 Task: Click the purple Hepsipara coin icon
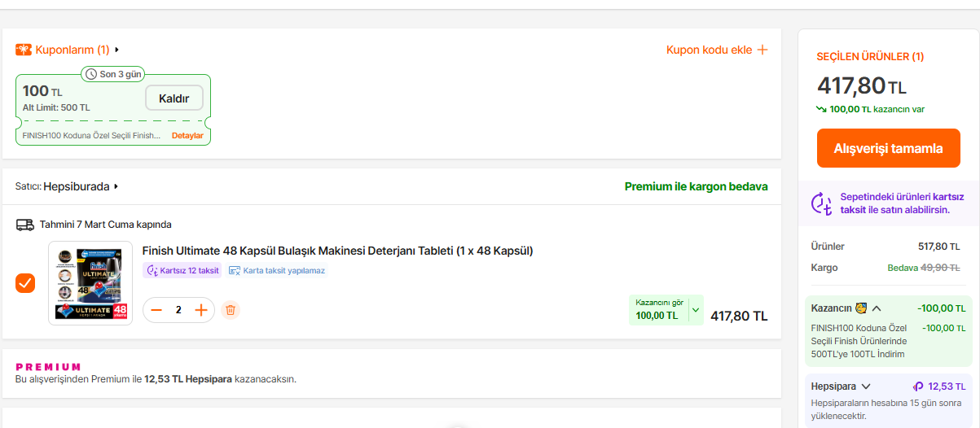click(918, 387)
